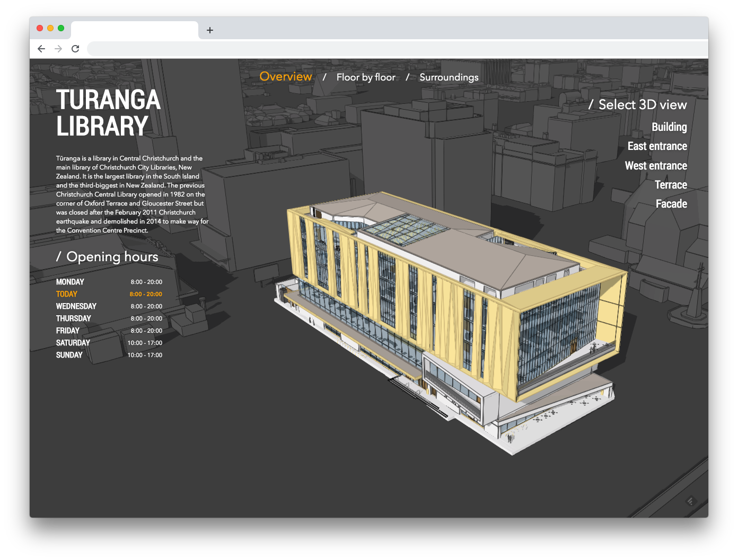Click the highlighted TODAY row label

(67, 294)
